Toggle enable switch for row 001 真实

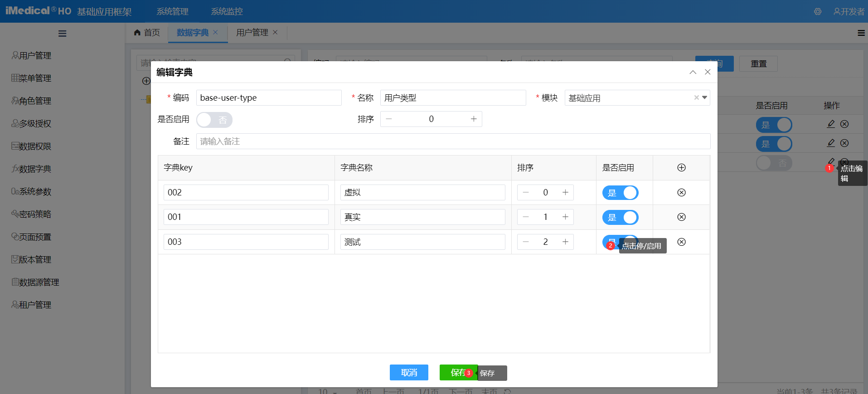pyautogui.click(x=620, y=217)
